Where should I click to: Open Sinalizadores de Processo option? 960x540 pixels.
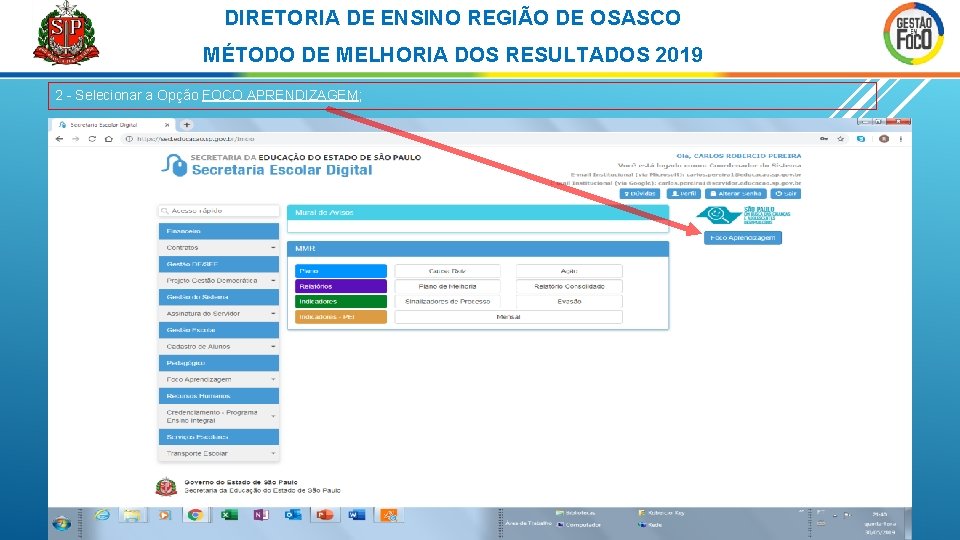tap(448, 302)
